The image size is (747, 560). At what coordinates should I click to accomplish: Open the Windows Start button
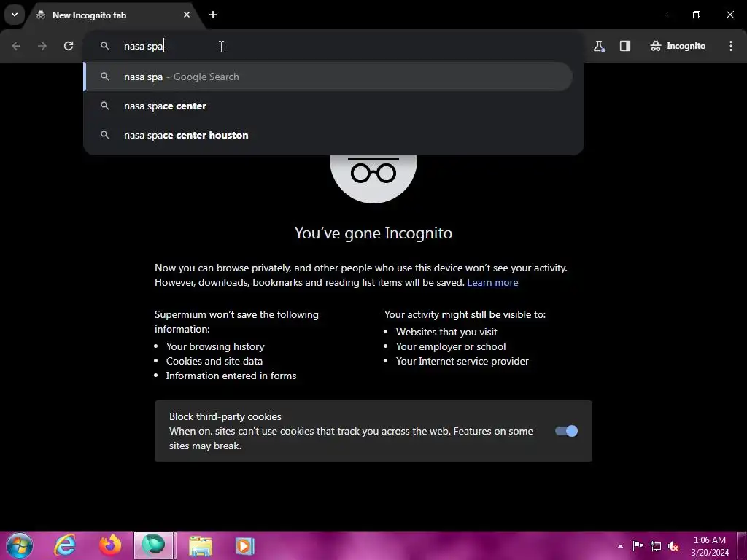coord(20,545)
